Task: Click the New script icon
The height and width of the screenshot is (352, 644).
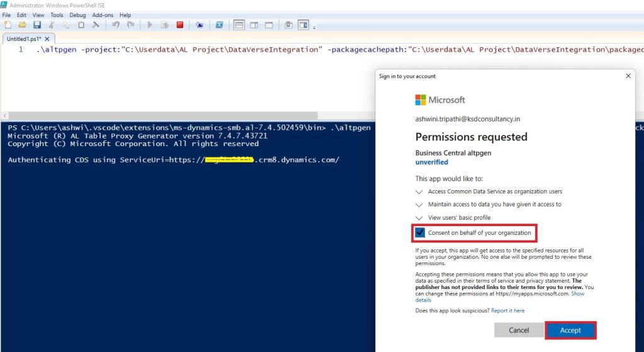Action: [x=8, y=25]
